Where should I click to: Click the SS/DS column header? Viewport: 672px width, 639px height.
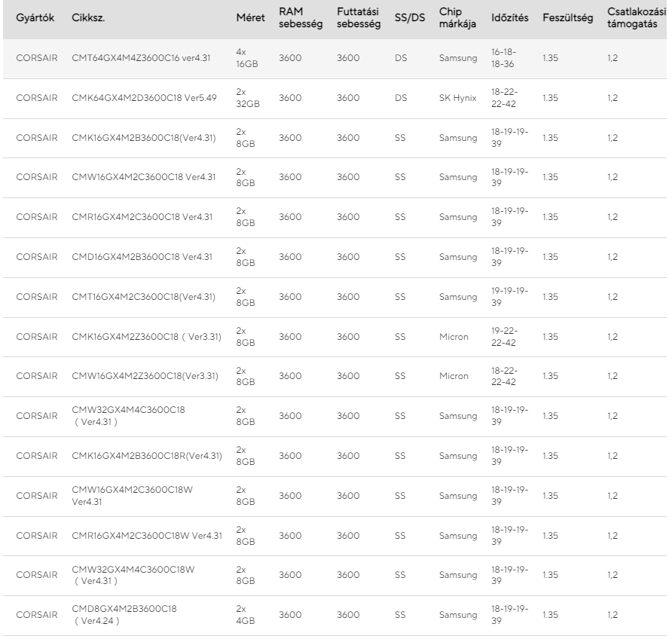coord(410,18)
